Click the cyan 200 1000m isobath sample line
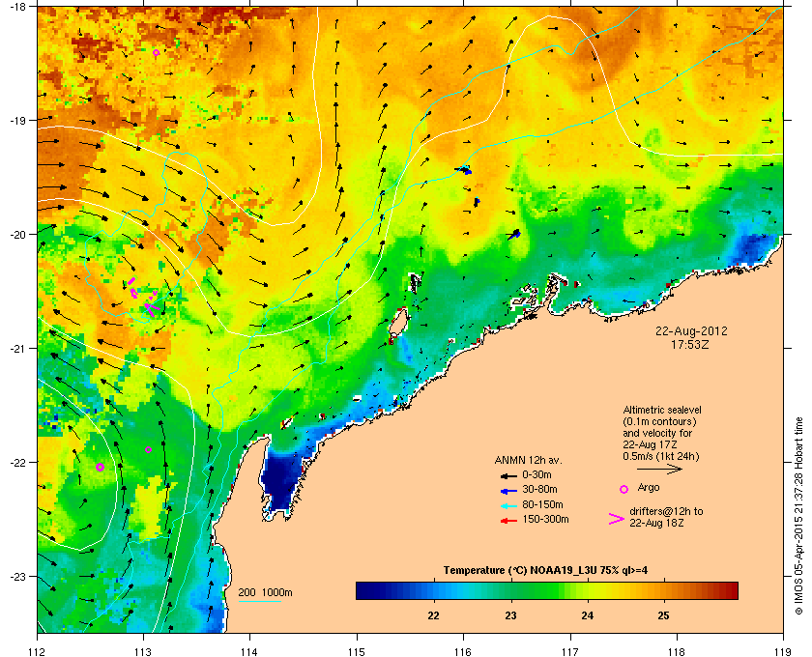812x657 pixels. (x=259, y=602)
